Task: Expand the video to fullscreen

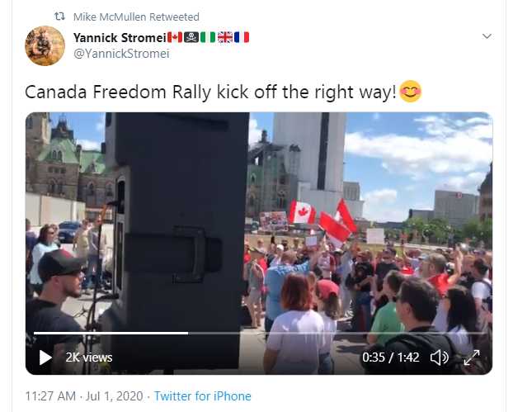Action: click(472, 358)
